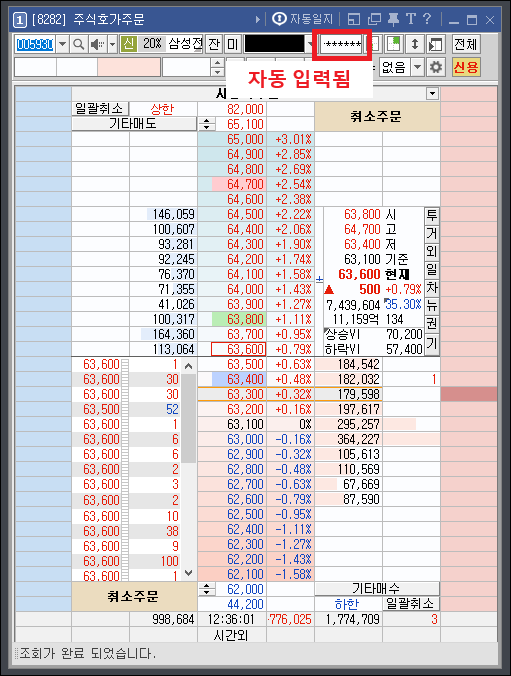Click the 35.30% value in info panel
Screen dimensions: 511x676
point(404,304)
